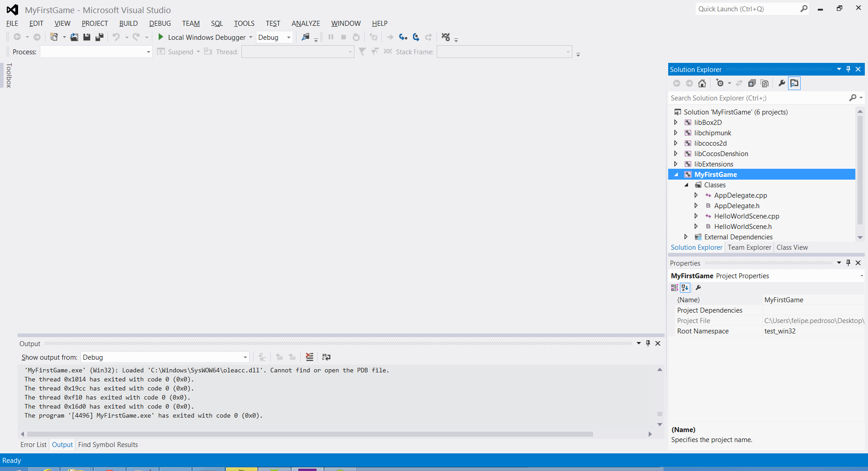Click Collapse All icon in Solution Explorer

(x=752, y=83)
